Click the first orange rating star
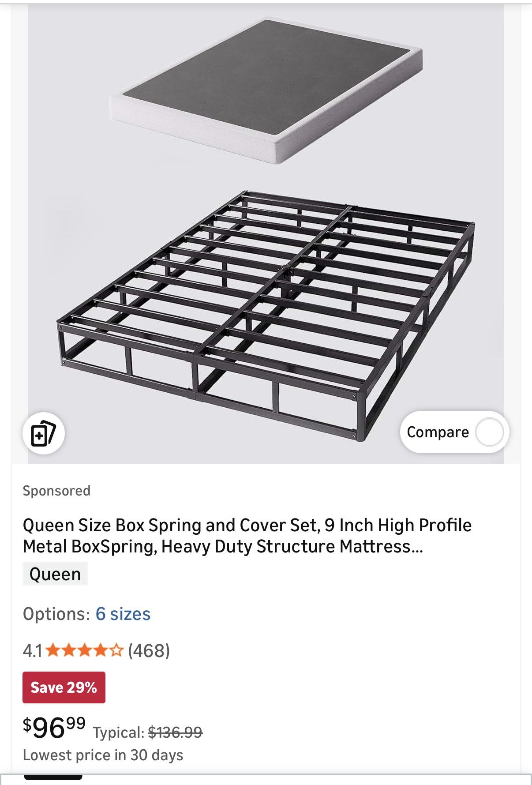Screen dimensions: 532x785 (53, 650)
